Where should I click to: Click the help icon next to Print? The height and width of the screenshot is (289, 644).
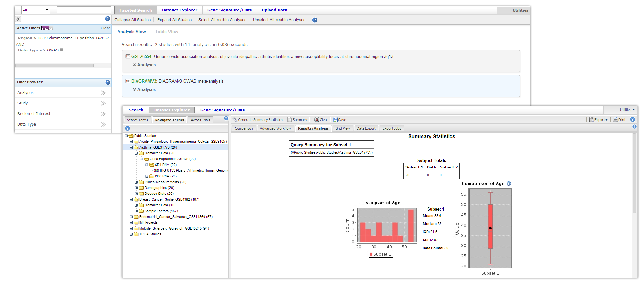pos(633,119)
